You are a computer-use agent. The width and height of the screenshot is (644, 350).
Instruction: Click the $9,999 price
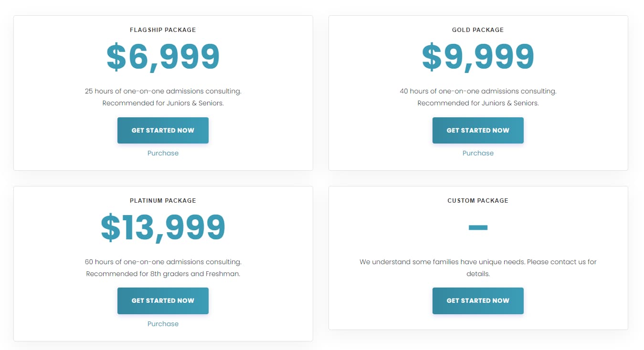point(478,57)
